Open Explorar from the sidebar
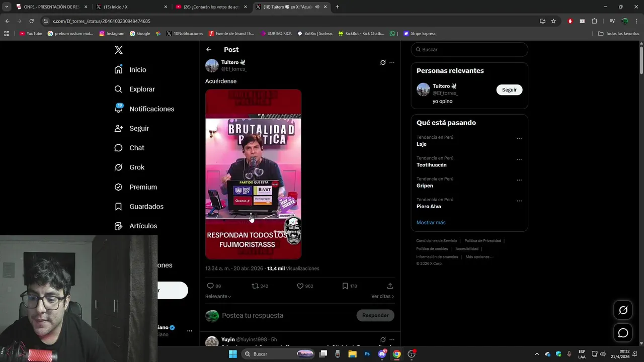 point(134,89)
